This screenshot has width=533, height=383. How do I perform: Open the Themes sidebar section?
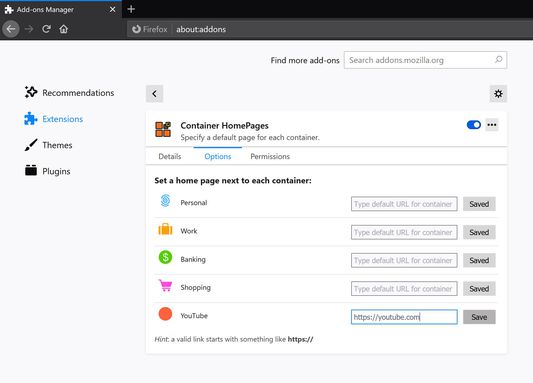(48, 145)
